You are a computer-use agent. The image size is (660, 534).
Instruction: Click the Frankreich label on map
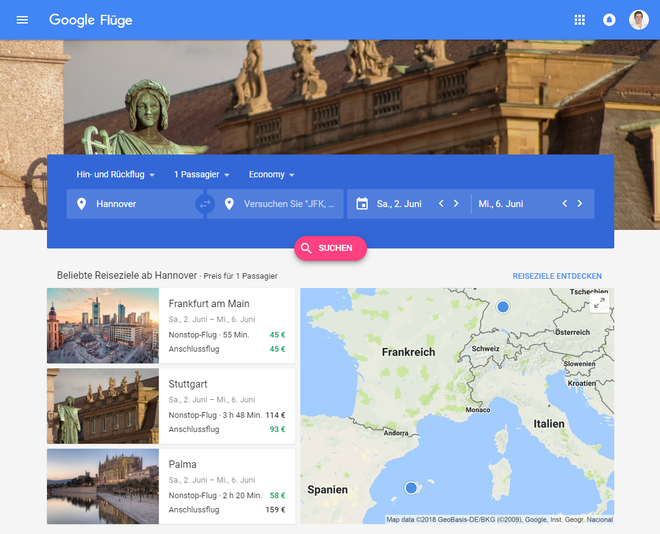point(408,352)
